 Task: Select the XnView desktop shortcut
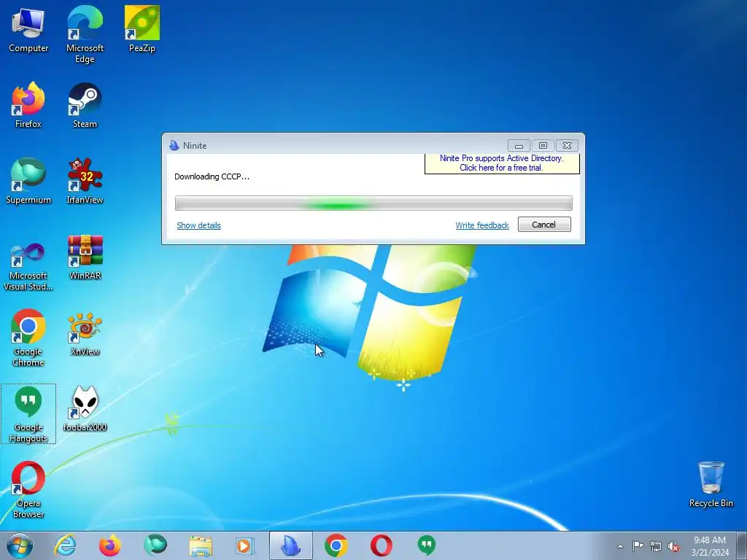point(85,333)
